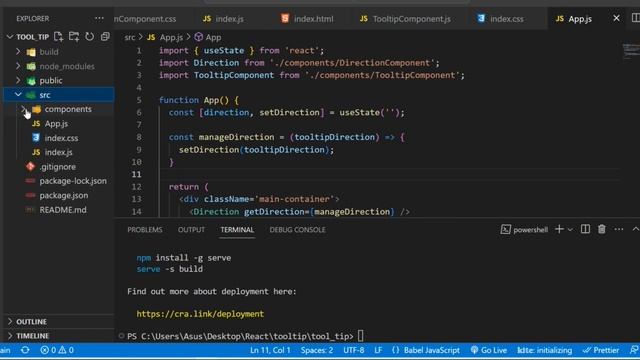Click the ldte: initializing status item

[x=544, y=350]
